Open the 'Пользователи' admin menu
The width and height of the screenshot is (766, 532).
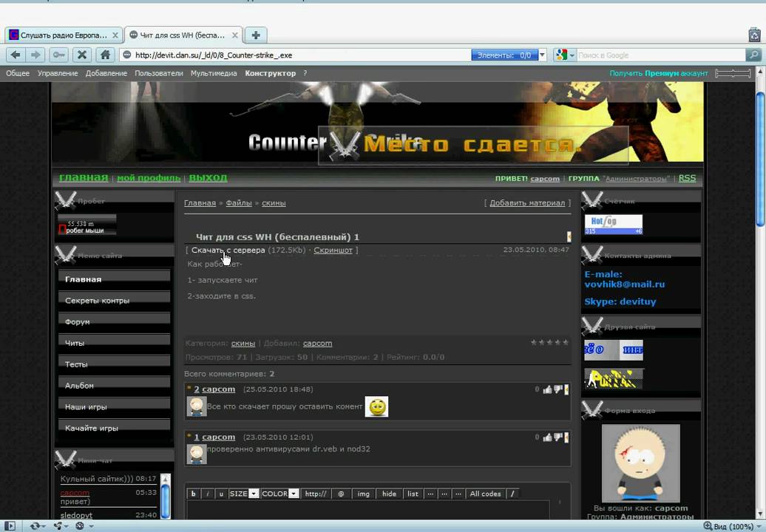click(159, 73)
